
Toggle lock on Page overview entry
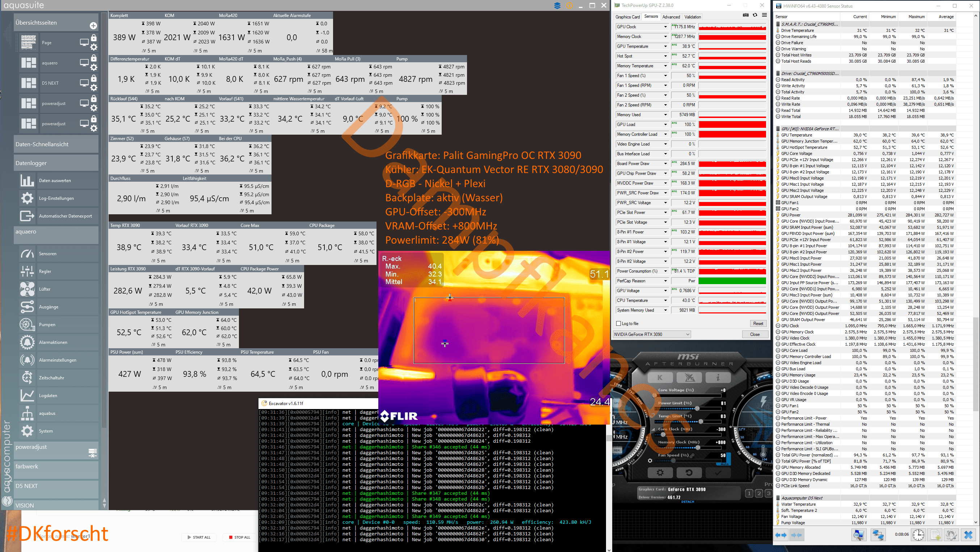94,38
